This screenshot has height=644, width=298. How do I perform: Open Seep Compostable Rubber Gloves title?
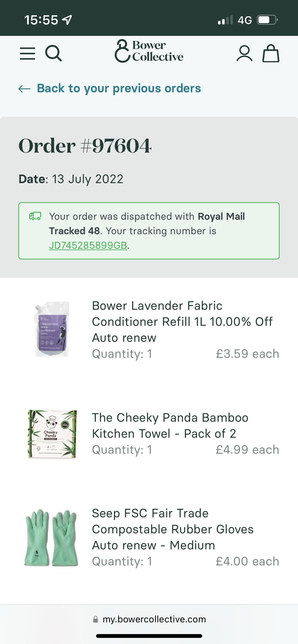coord(173,529)
